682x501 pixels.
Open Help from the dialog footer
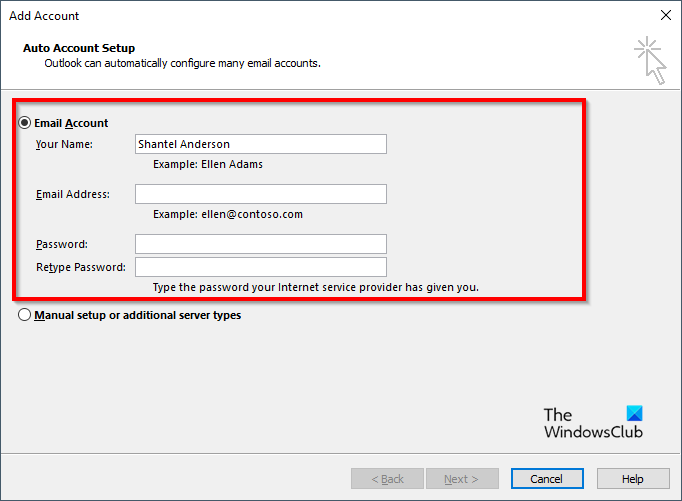pos(632,479)
